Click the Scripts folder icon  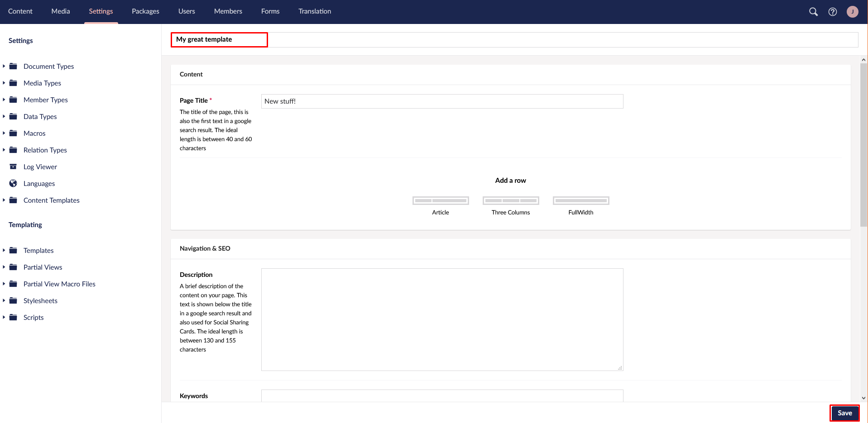coord(13,317)
